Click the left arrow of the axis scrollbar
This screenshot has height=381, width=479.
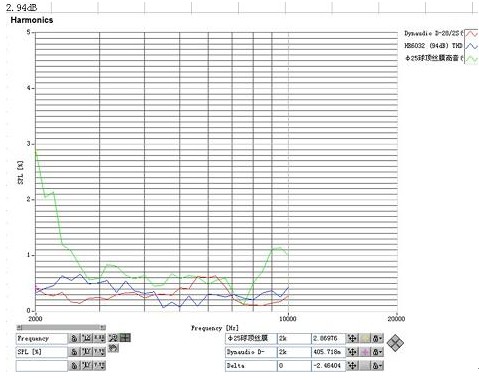19,327
